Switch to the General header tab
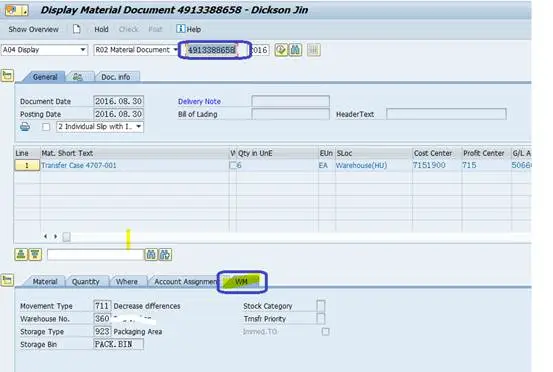 pyautogui.click(x=45, y=77)
